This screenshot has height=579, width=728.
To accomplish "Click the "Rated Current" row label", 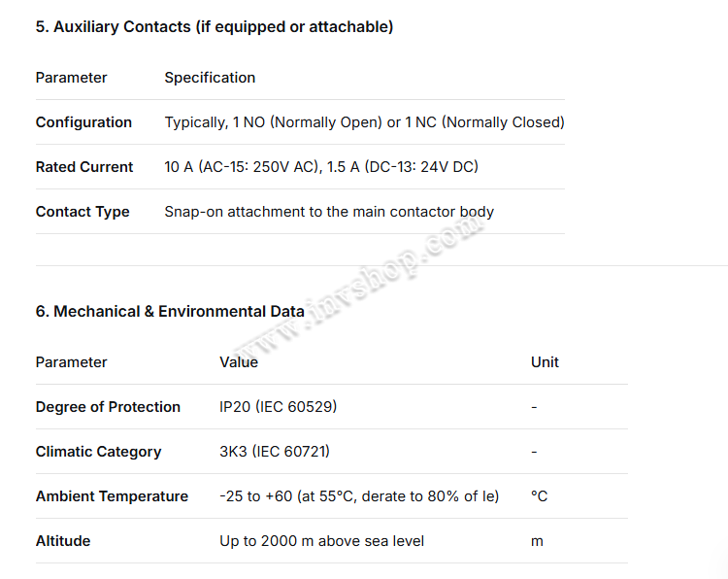I will click(84, 167).
